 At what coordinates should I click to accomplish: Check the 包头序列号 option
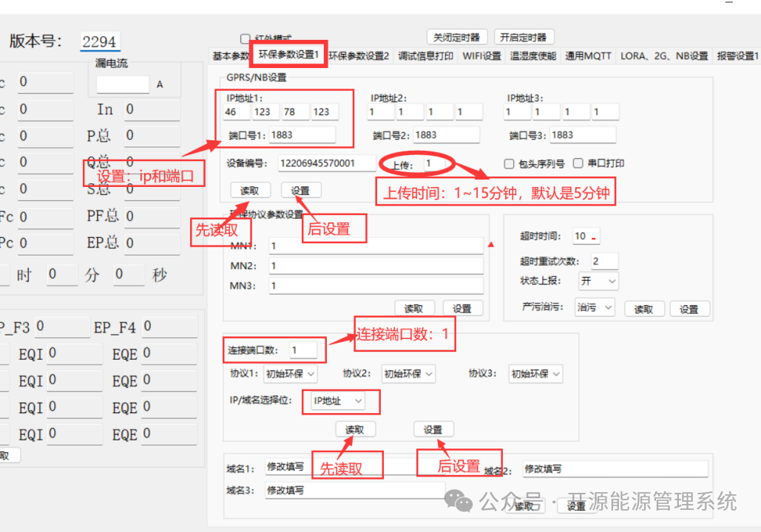508,164
